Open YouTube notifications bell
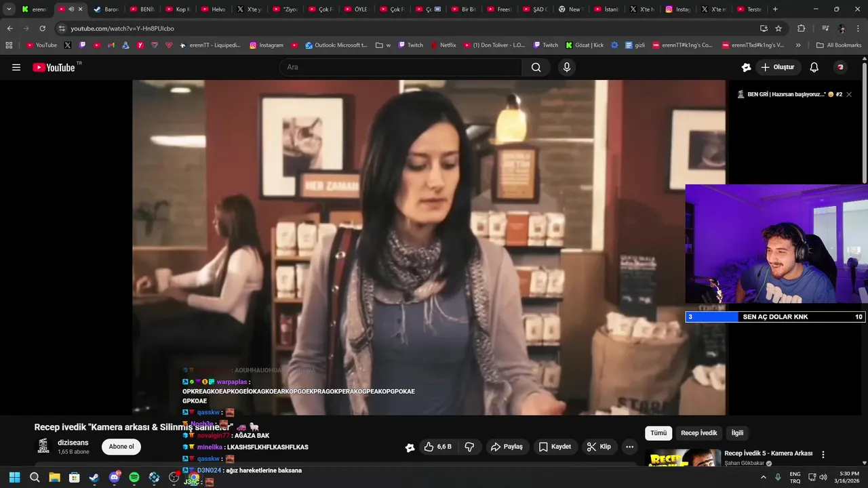The width and height of the screenshot is (868, 488). click(814, 67)
